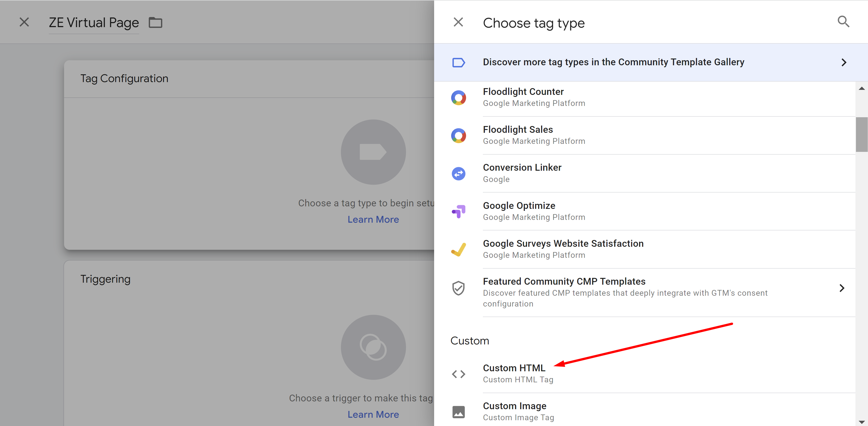
Task: Click the Conversion Linker icon
Action: 458,174
